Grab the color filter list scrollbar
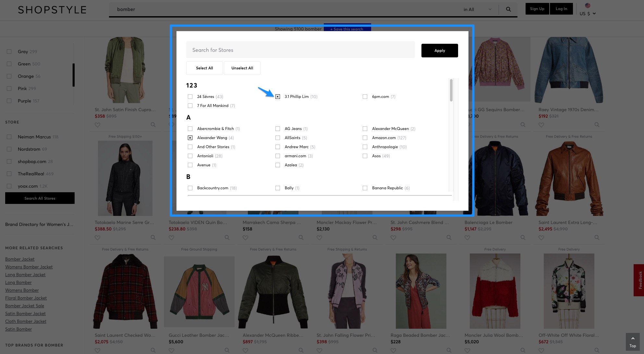 74,75
